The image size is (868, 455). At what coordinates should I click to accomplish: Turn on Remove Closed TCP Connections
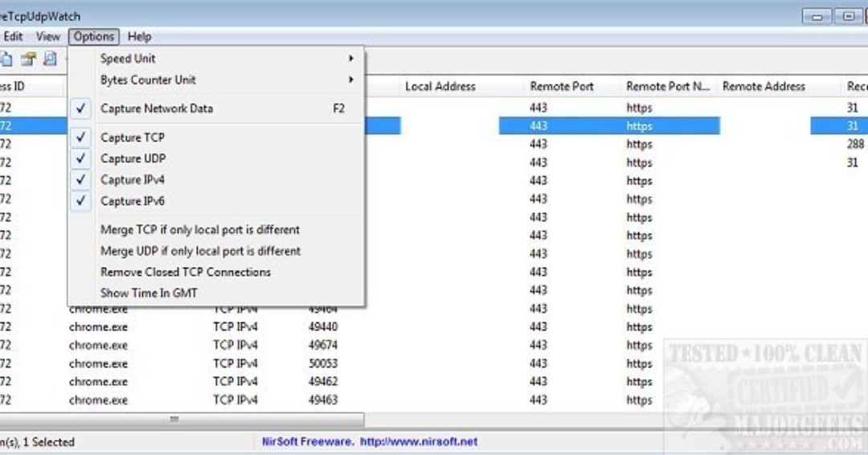tap(216, 272)
